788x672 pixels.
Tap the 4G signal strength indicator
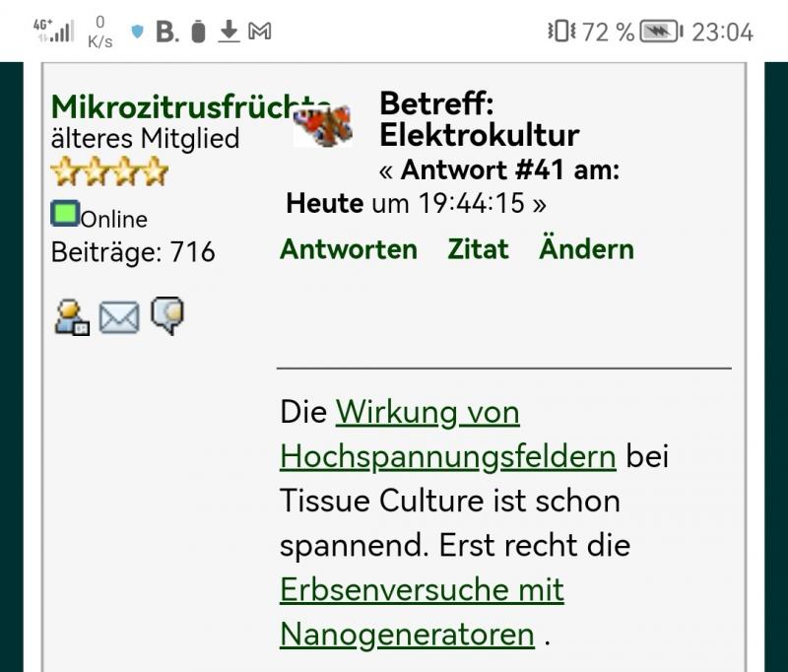53,31
